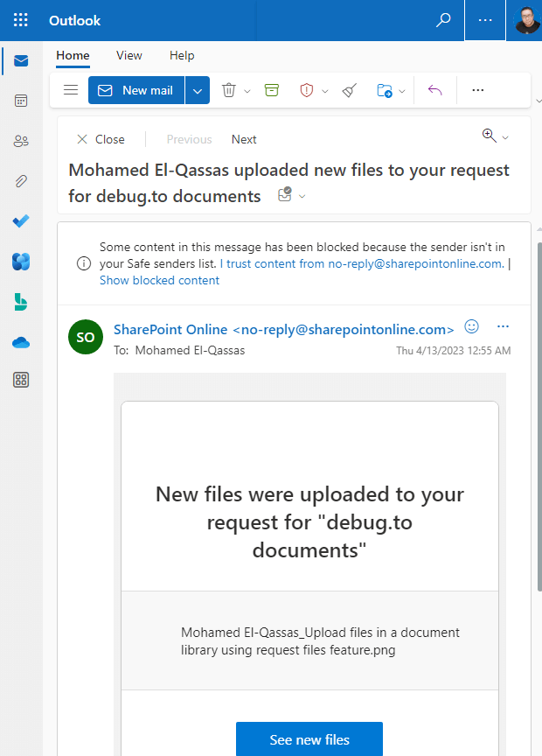Open the Files paperclip icon
Image resolution: width=542 pixels, height=756 pixels.
tap(21, 181)
